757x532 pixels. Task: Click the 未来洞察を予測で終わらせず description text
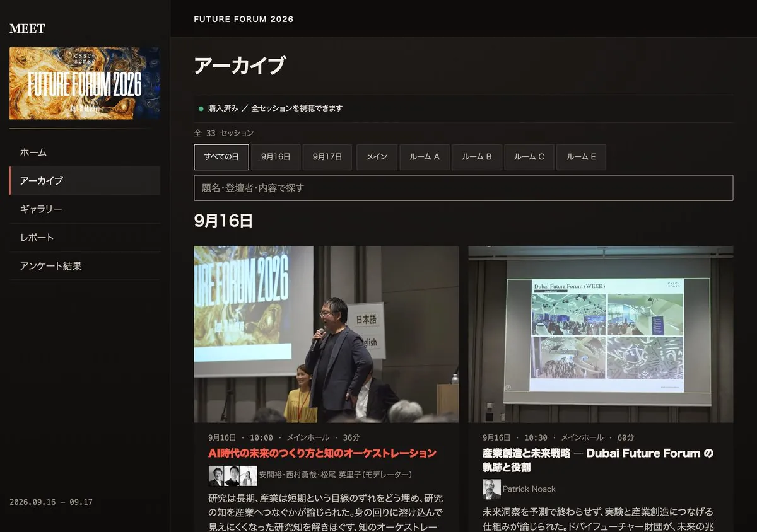point(598,519)
